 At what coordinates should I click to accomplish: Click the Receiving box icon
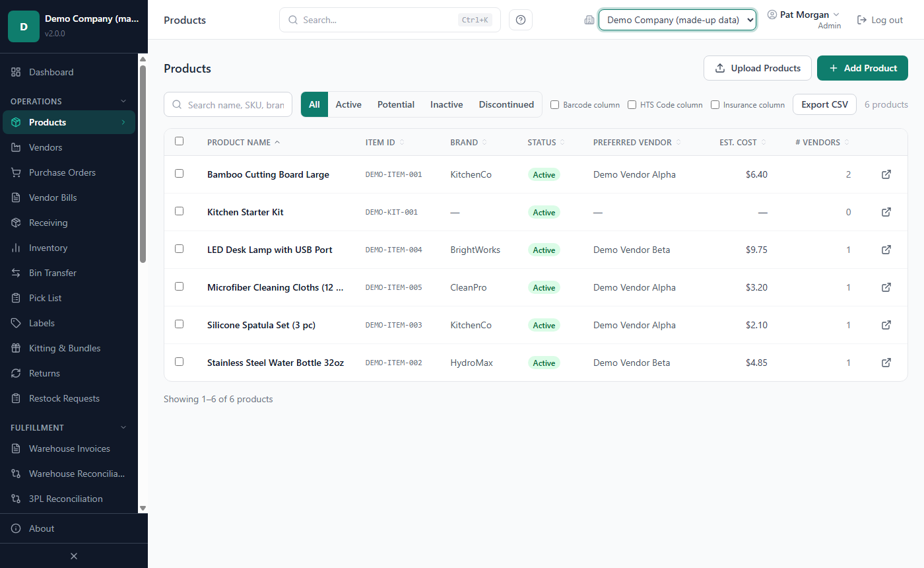tap(16, 223)
